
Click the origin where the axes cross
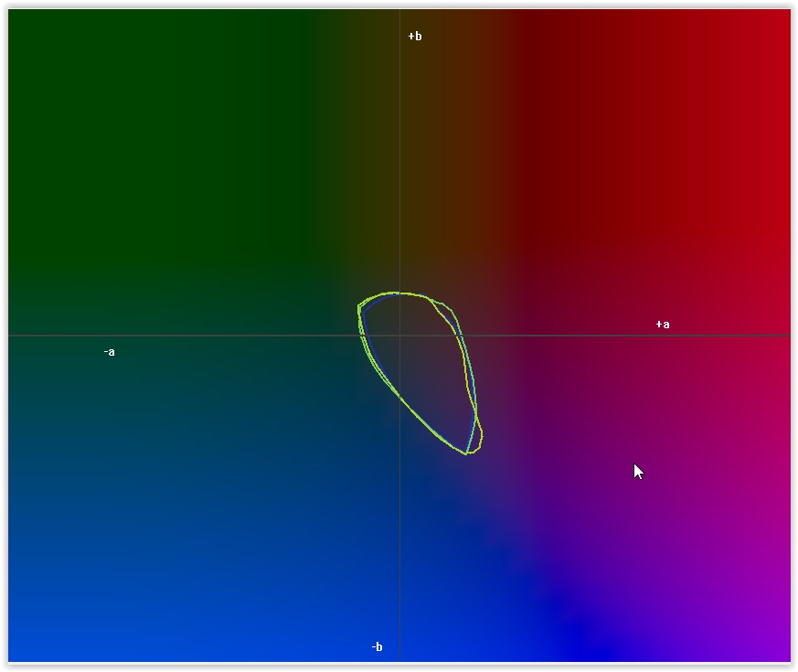click(x=399, y=336)
